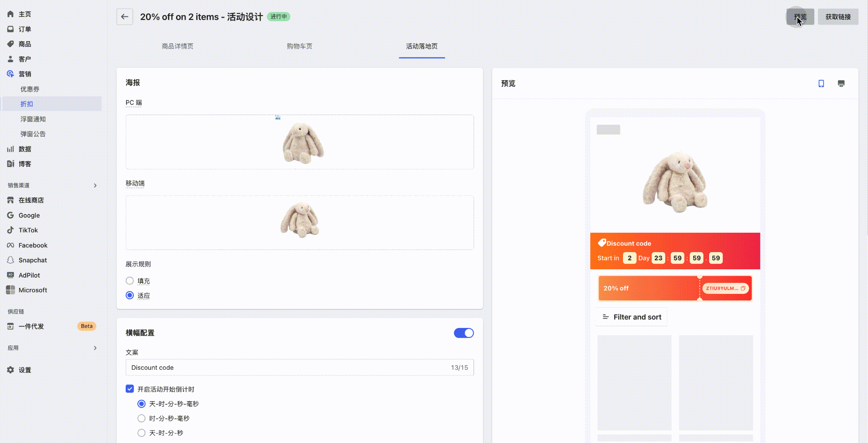
Task: Click the 数据 bar chart icon
Action: [x=10, y=149]
